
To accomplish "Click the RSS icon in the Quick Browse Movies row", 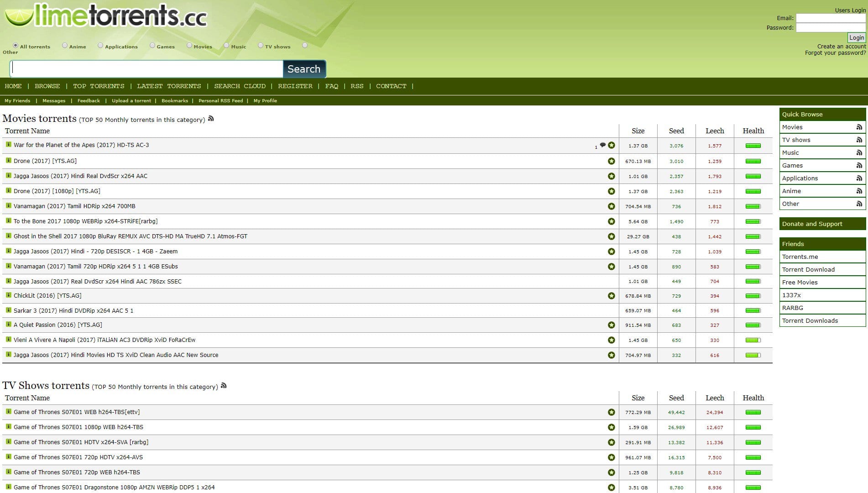I will point(859,127).
